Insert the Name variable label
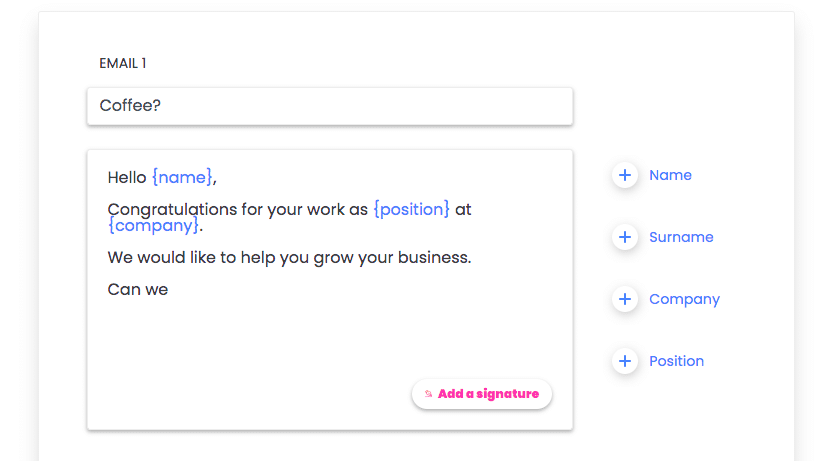The width and height of the screenshot is (837, 461). tap(670, 175)
